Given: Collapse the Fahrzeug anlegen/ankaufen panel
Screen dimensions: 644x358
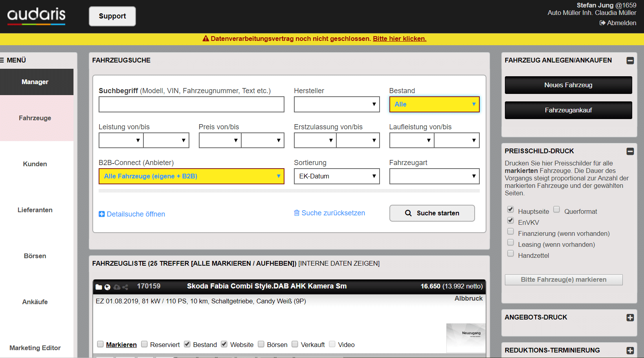Looking at the screenshot, I should coord(630,61).
